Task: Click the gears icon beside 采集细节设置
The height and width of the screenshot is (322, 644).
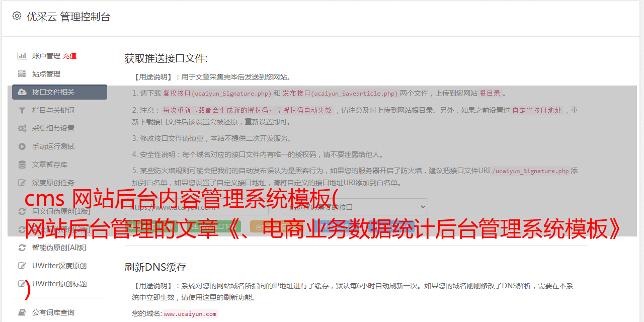Action: [22, 128]
